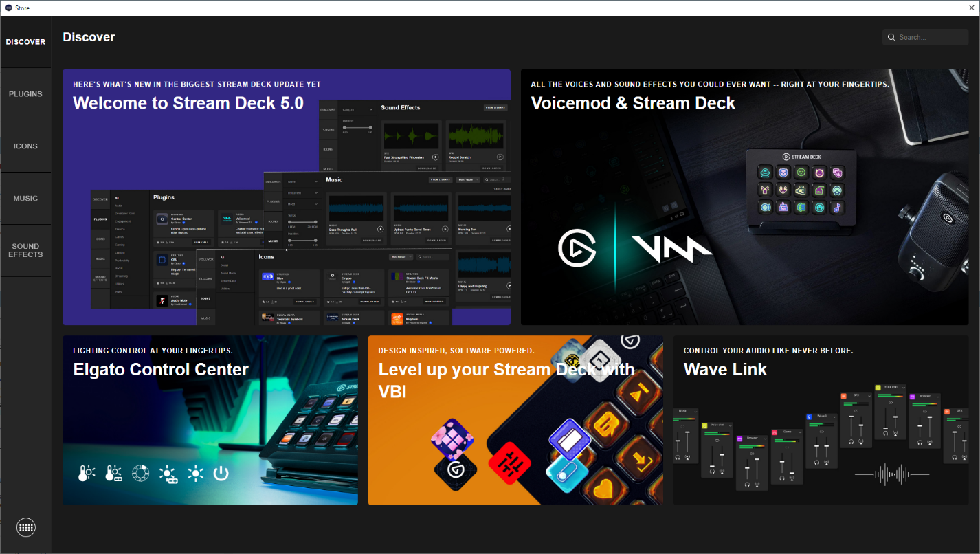Click the Voicemod VM logo
Viewport: 980px width, 554px height.
[x=672, y=250]
